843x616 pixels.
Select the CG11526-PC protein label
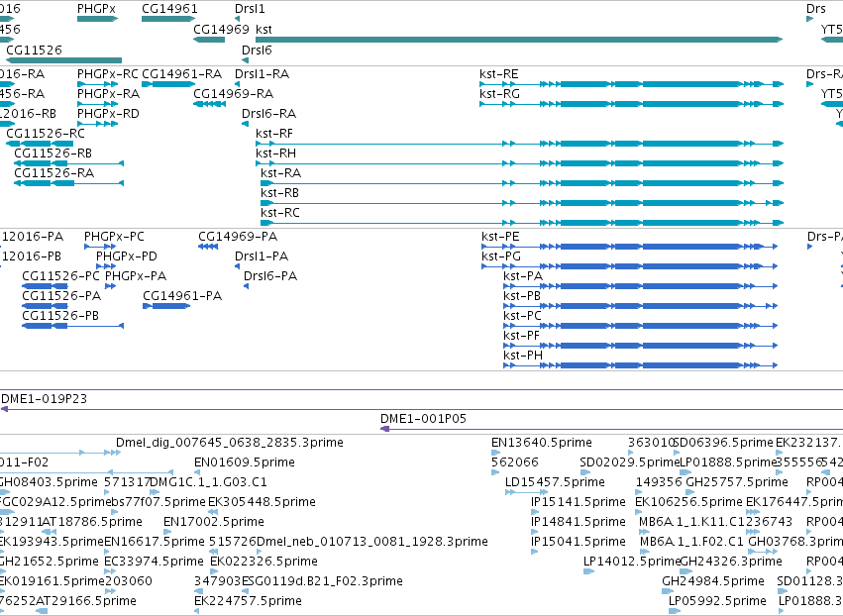[x=60, y=277]
